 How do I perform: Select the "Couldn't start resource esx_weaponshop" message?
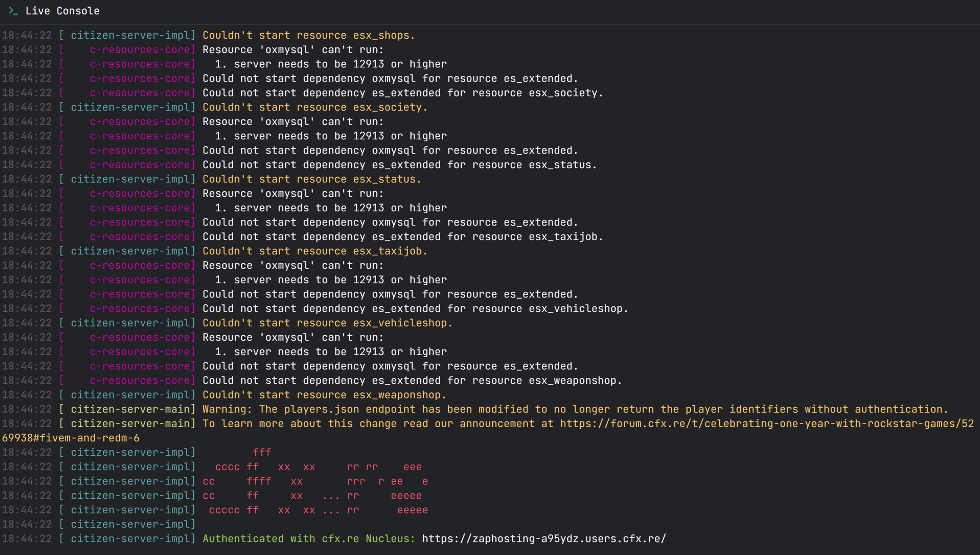tap(324, 395)
